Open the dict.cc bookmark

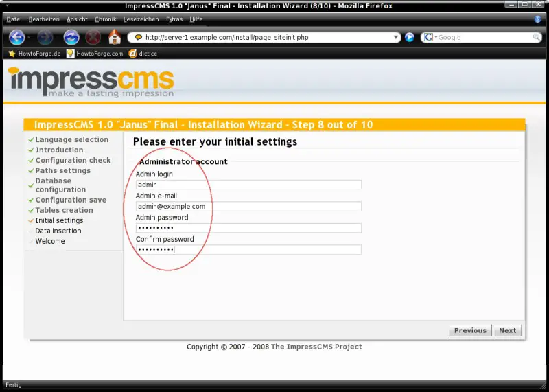(143, 54)
